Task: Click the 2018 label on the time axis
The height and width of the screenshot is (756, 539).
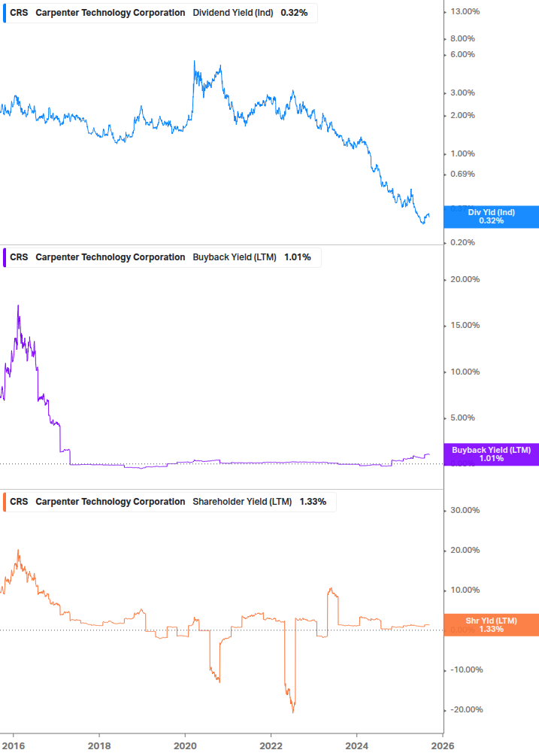Action: [x=99, y=746]
